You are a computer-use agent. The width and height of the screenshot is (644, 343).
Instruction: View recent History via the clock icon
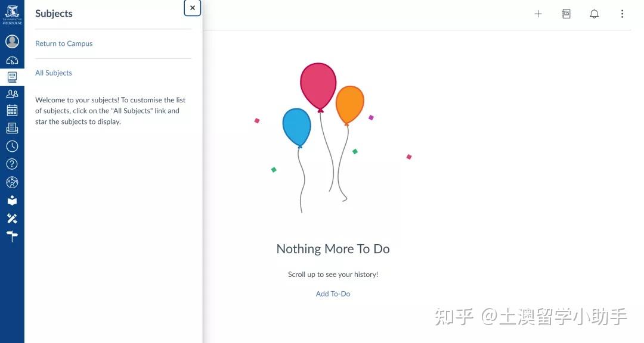[x=12, y=146]
